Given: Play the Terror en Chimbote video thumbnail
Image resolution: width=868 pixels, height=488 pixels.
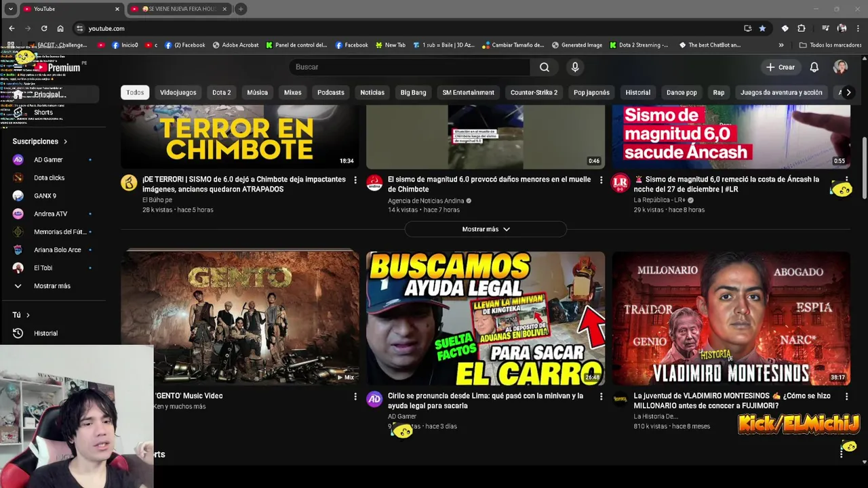Looking at the screenshot, I should click(240, 137).
